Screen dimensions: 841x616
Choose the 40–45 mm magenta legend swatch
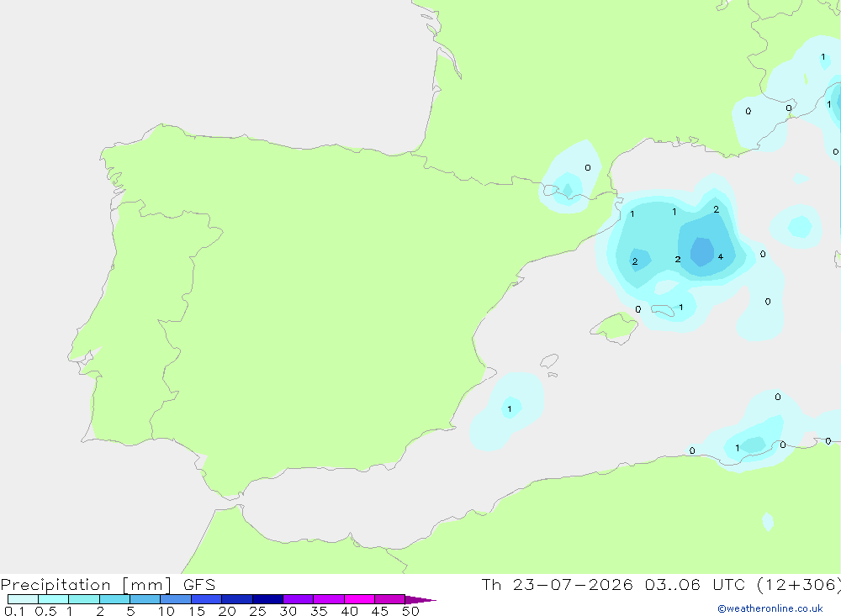(359, 599)
